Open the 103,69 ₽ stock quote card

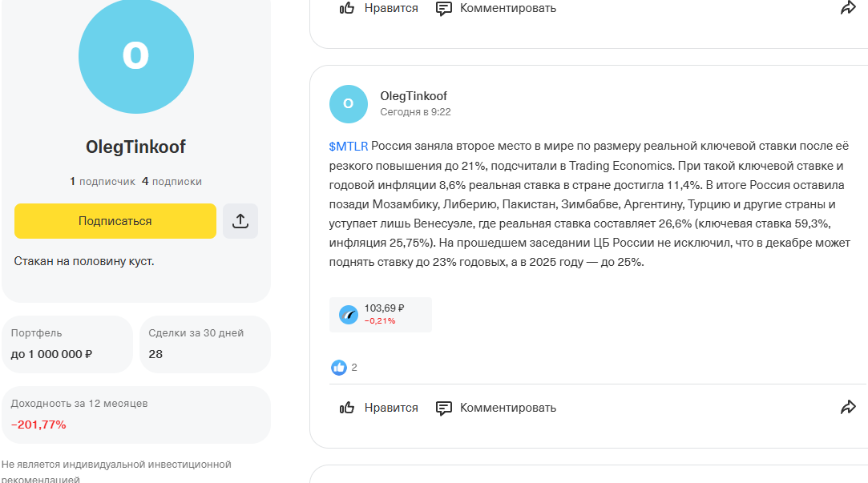click(381, 314)
